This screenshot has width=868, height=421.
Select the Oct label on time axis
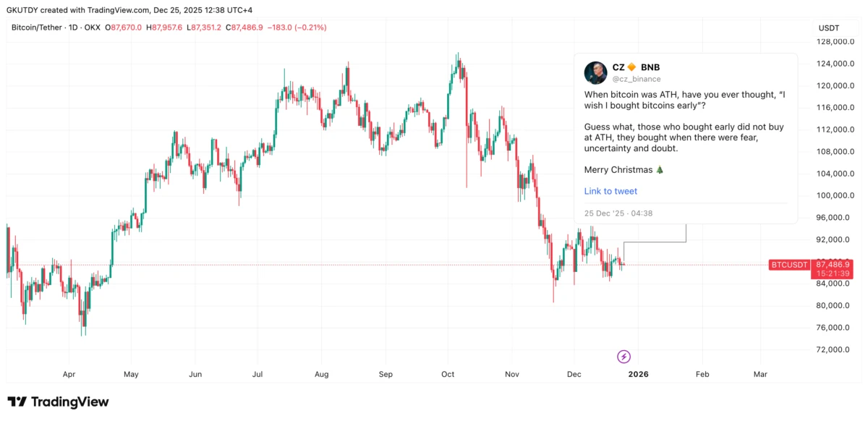tap(448, 375)
